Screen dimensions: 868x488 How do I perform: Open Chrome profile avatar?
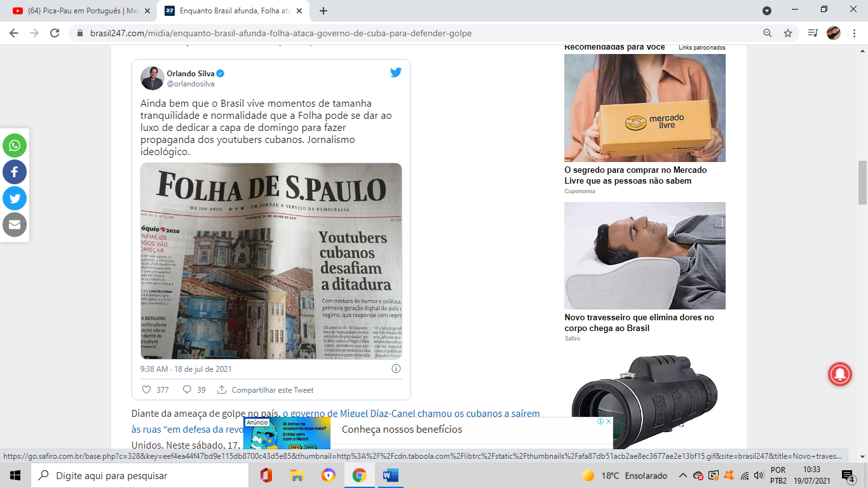[x=834, y=33]
